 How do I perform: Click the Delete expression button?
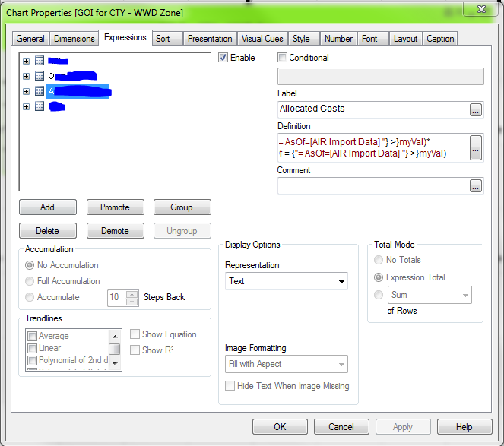click(x=48, y=231)
